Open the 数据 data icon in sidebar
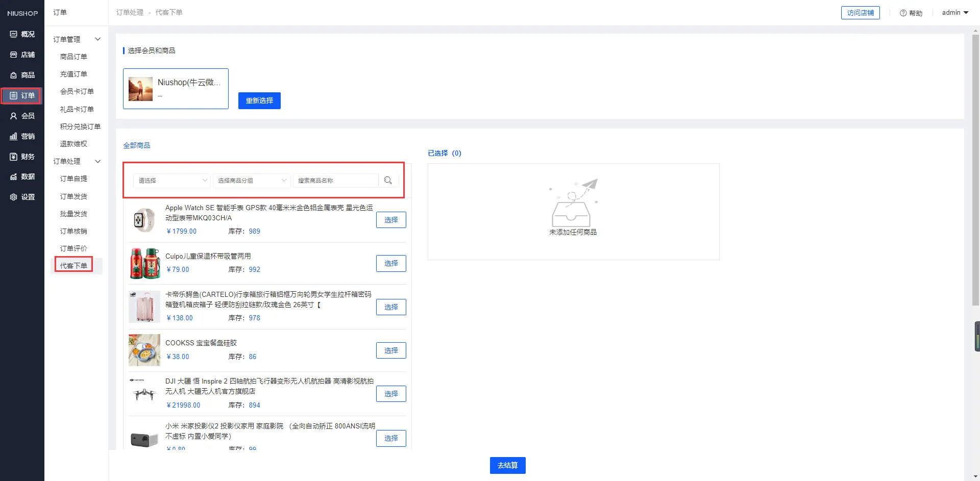The height and width of the screenshot is (481, 980). (14, 176)
